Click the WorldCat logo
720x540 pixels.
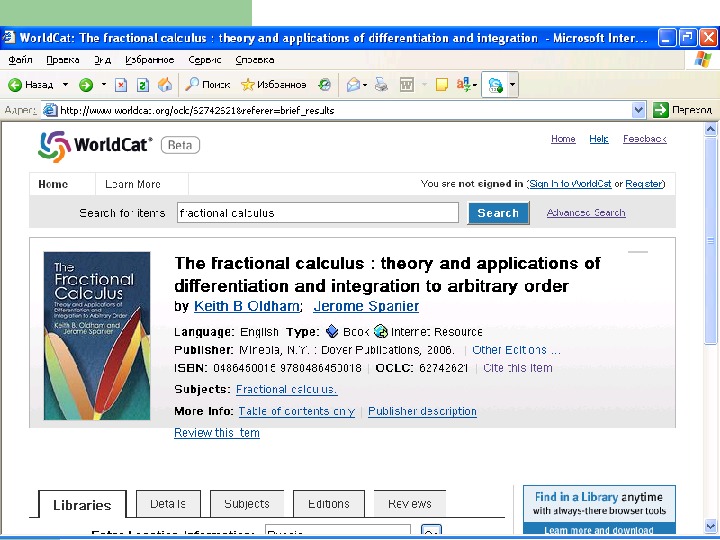point(96,146)
